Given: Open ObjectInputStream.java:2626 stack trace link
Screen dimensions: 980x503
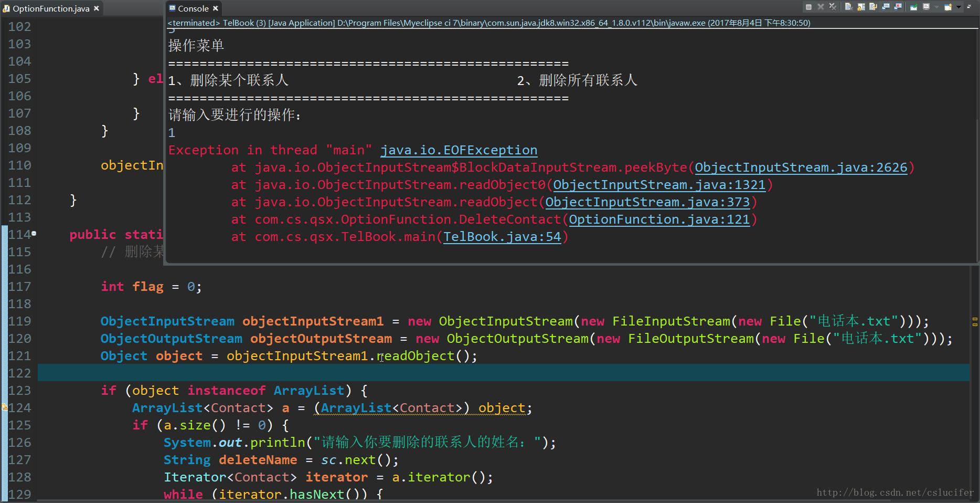Looking at the screenshot, I should point(801,167).
